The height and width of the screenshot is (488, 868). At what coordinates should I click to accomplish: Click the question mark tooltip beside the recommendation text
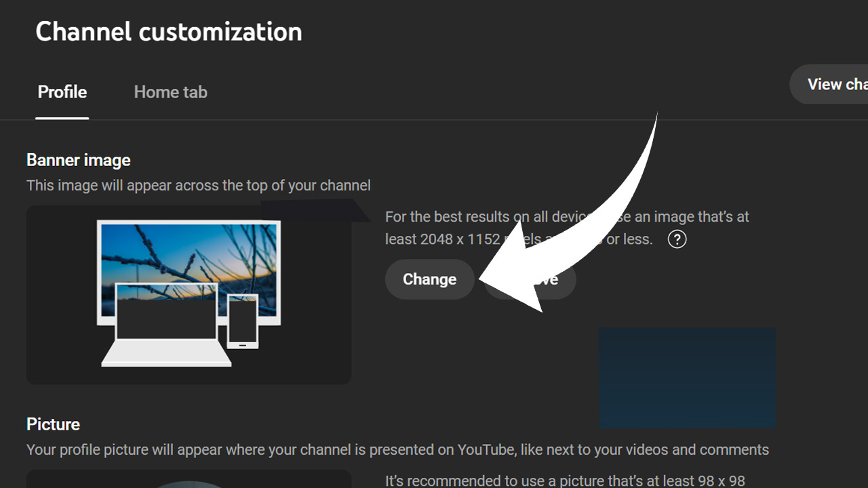[676, 239]
